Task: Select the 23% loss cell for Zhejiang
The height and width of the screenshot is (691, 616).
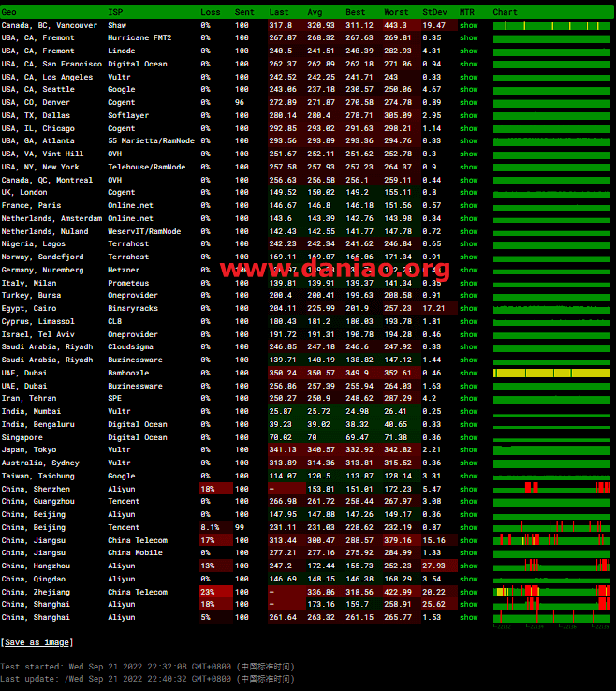Action: pyautogui.click(x=216, y=593)
